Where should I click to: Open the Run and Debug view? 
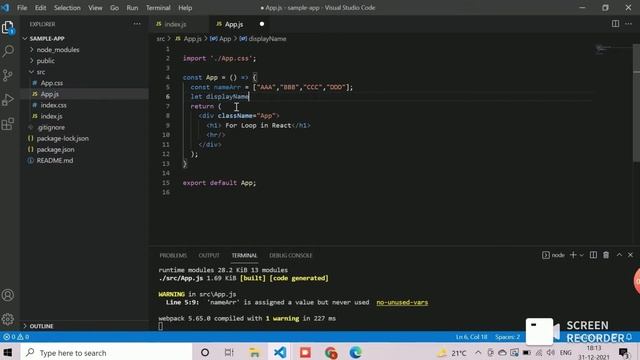point(8,100)
